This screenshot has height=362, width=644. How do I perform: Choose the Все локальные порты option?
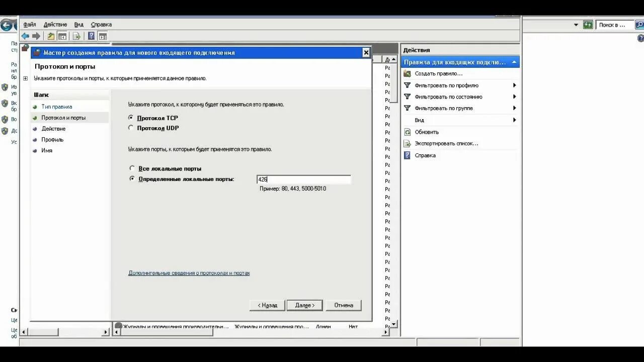pos(132,168)
